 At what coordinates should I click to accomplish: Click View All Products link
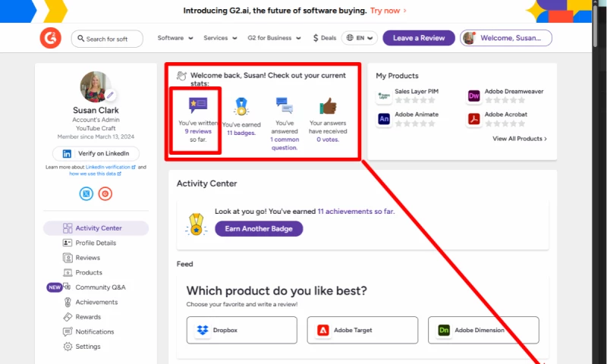[x=519, y=139]
